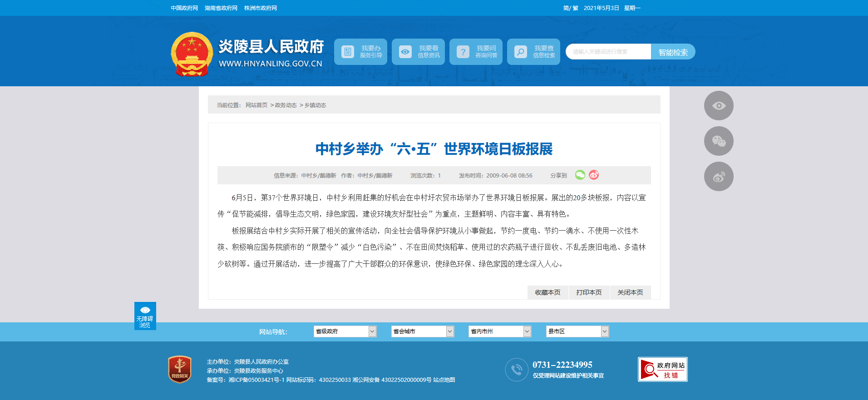Click the national emblem logo

pos(192,54)
